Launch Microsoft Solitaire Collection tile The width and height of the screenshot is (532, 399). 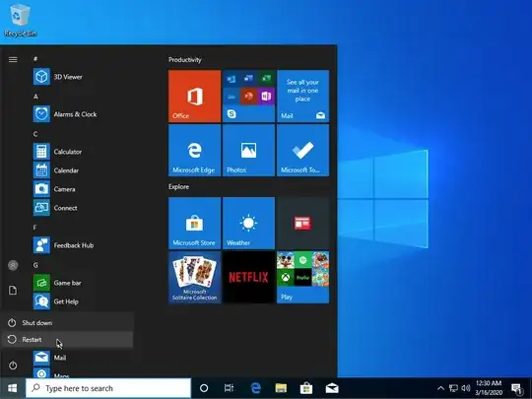coord(194,277)
